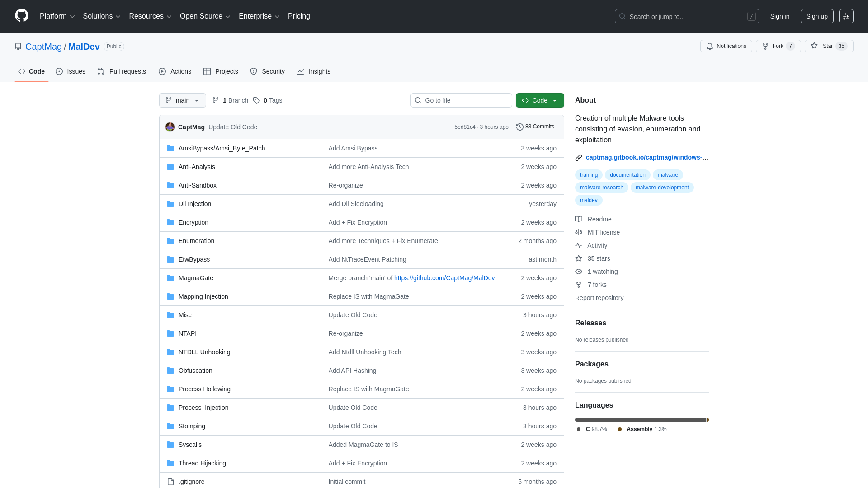868x488 pixels.
Task: Click the Sign up button
Action: click(816, 16)
